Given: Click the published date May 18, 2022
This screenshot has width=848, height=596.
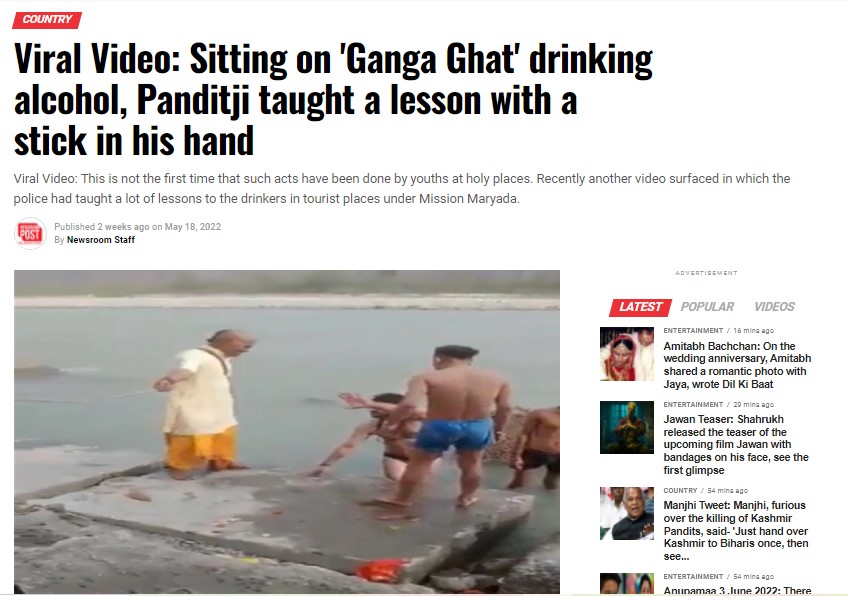Looking at the screenshot, I should [x=193, y=227].
